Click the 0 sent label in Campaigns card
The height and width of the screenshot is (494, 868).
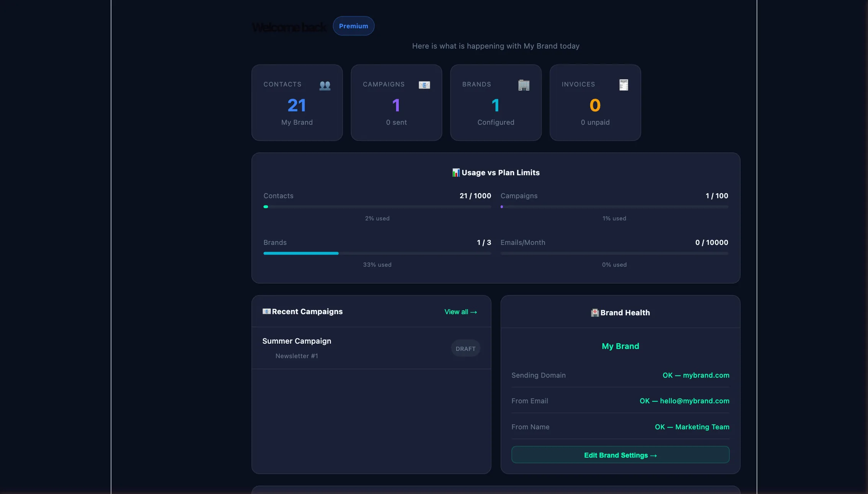(x=396, y=122)
